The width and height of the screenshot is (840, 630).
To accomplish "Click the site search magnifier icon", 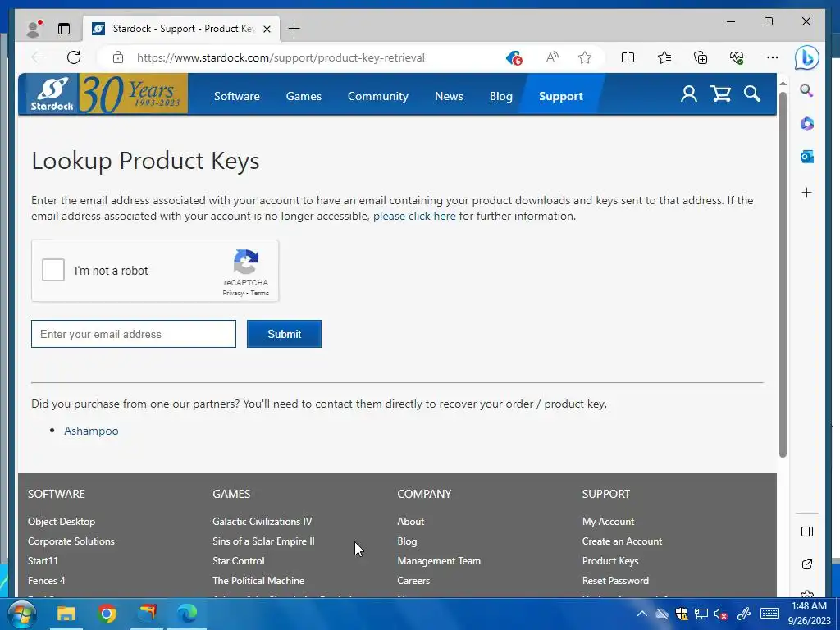I will 752,94.
